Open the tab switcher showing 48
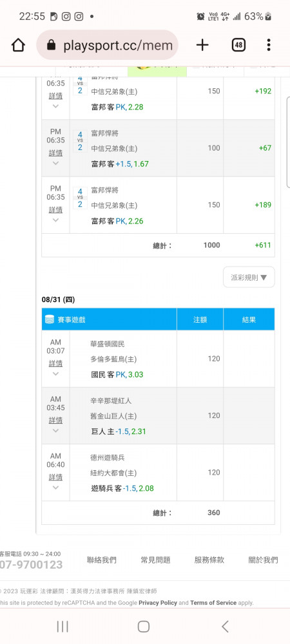This screenshot has height=644, width=290. [x=238, y=45]
